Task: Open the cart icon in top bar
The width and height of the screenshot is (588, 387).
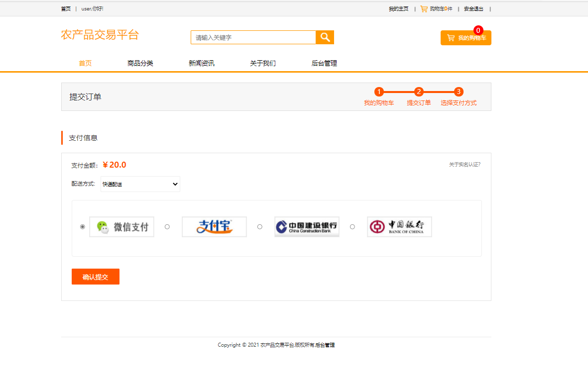Action: [x=424, y=8]
